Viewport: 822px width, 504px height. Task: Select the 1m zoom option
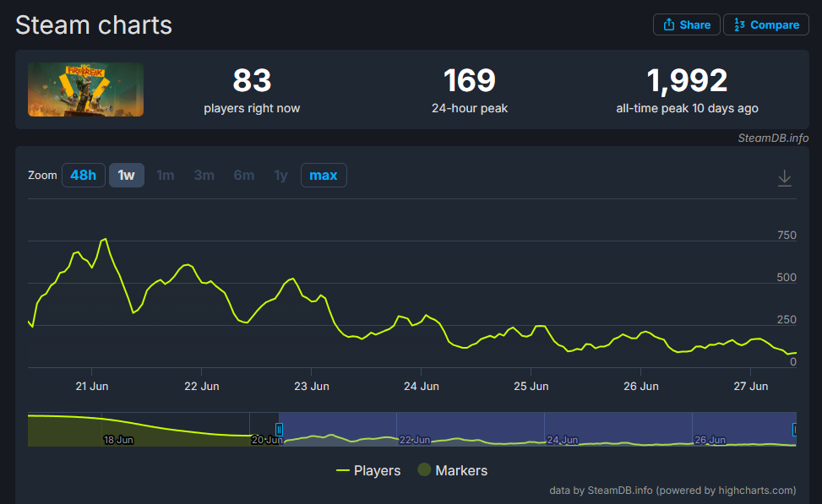(165, 175)
